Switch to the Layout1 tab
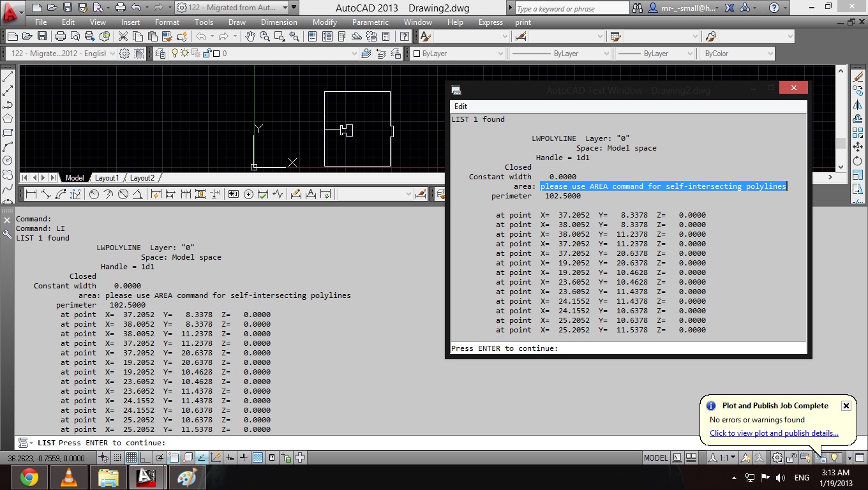This screenshot has width=868, height=490. pos(107,178)
